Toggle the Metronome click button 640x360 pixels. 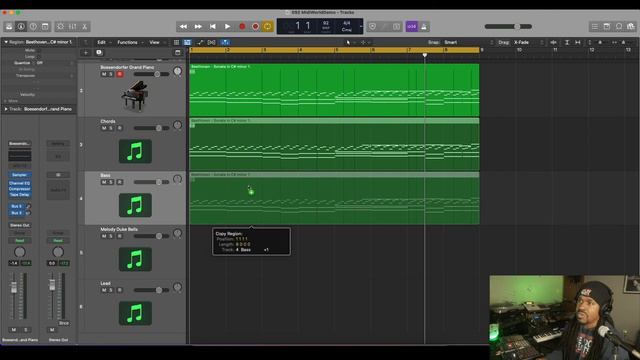point(424,27)
